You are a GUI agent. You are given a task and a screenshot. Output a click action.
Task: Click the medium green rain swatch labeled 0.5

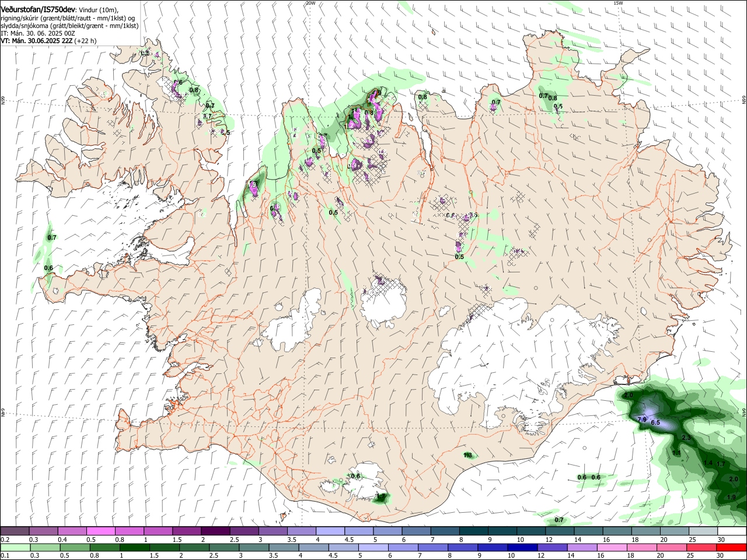click(x=75, y=547)
